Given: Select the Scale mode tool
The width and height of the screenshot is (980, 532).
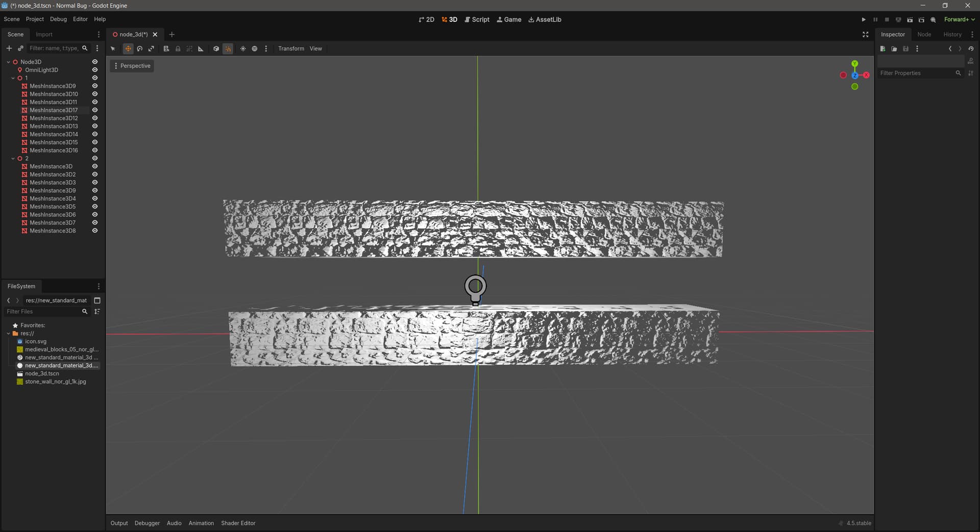Looking at the screenshot, I should tap(151, 49).
